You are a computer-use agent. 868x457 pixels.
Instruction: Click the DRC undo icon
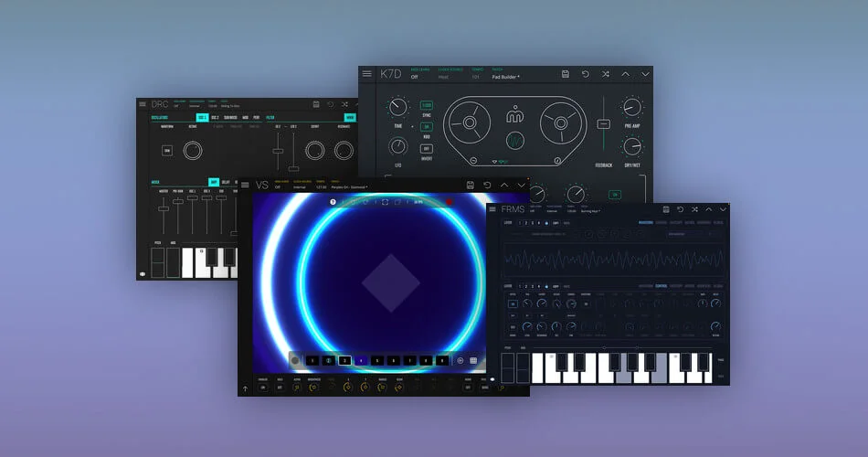point(330,104)
